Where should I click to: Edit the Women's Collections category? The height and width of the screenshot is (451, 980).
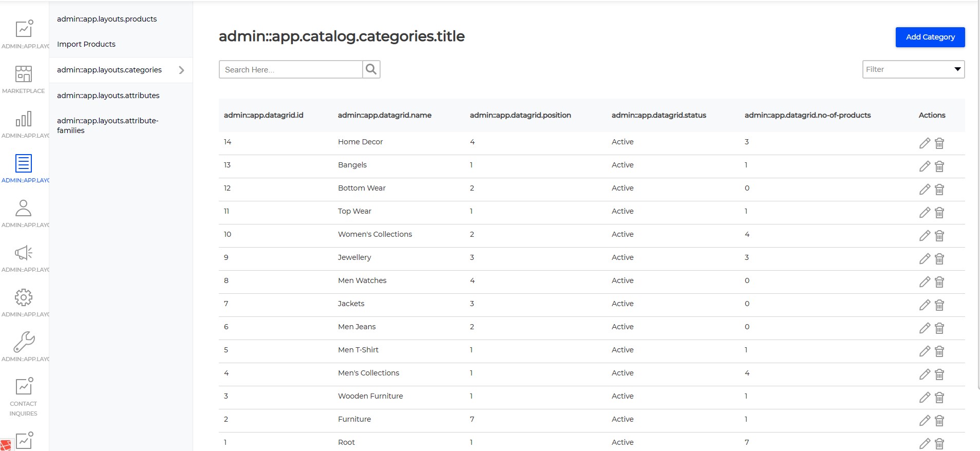click(925, 236)
